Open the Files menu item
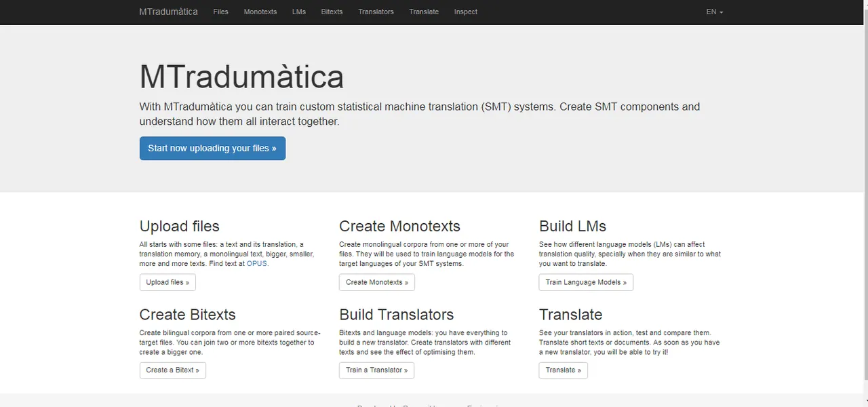 coord(220,12)
